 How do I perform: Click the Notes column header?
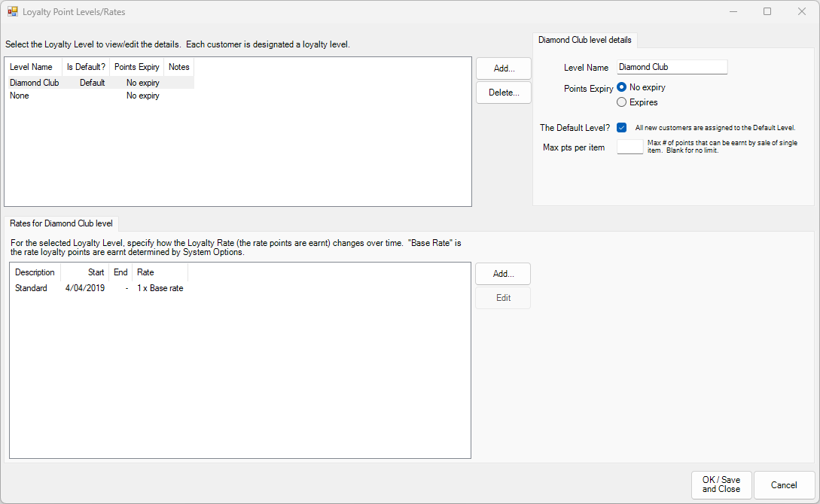178,66
